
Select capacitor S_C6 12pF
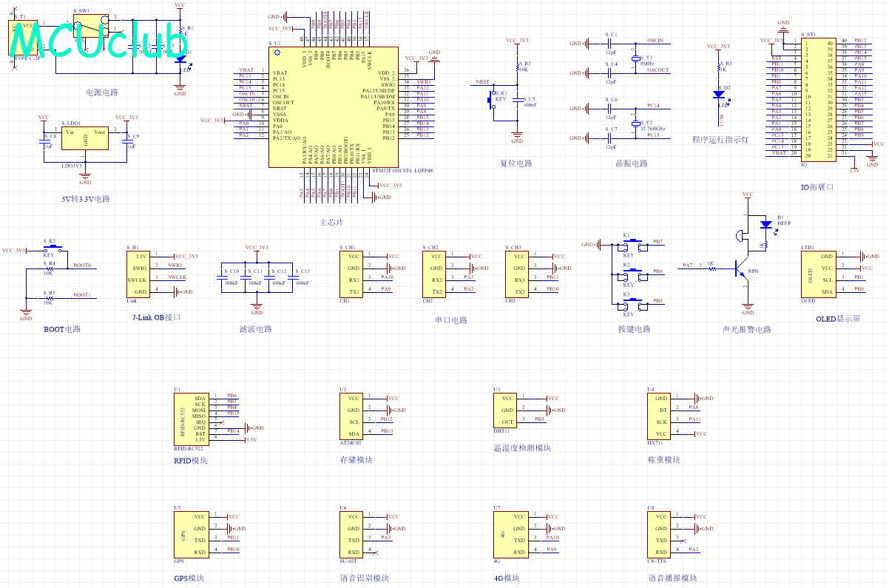(x=611, y=109)
